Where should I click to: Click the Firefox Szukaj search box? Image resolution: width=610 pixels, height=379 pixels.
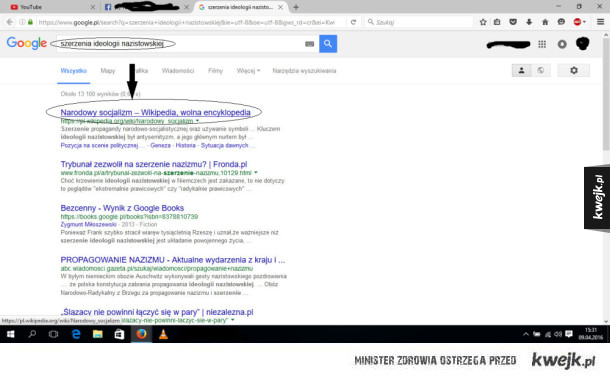click(419, 22)
